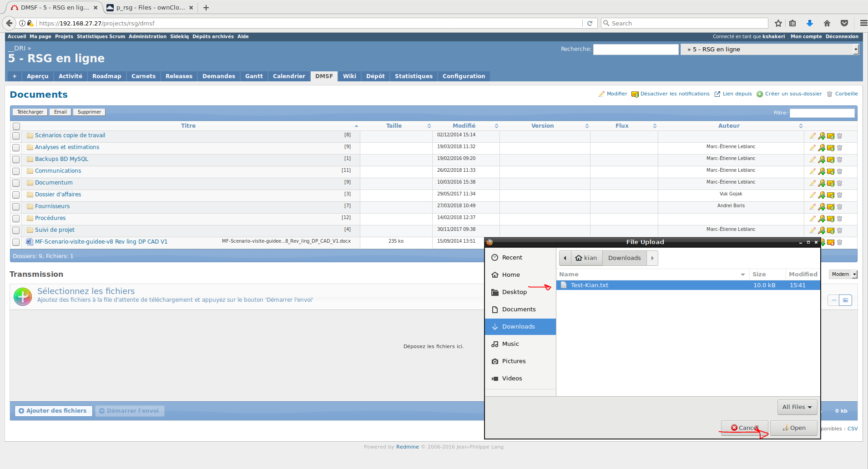868x469 pixels.
Task: Open the Créer un sous-dossier link
Action: pos(793,94)
